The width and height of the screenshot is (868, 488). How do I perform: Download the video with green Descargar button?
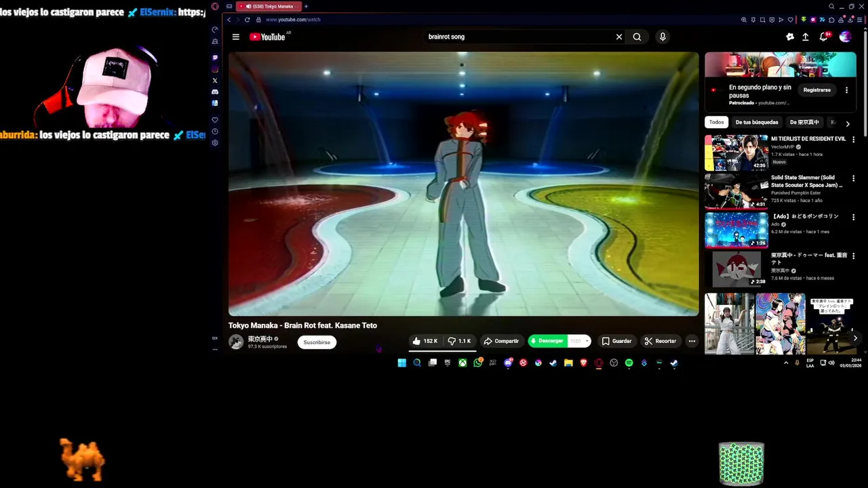click(547, 341)
